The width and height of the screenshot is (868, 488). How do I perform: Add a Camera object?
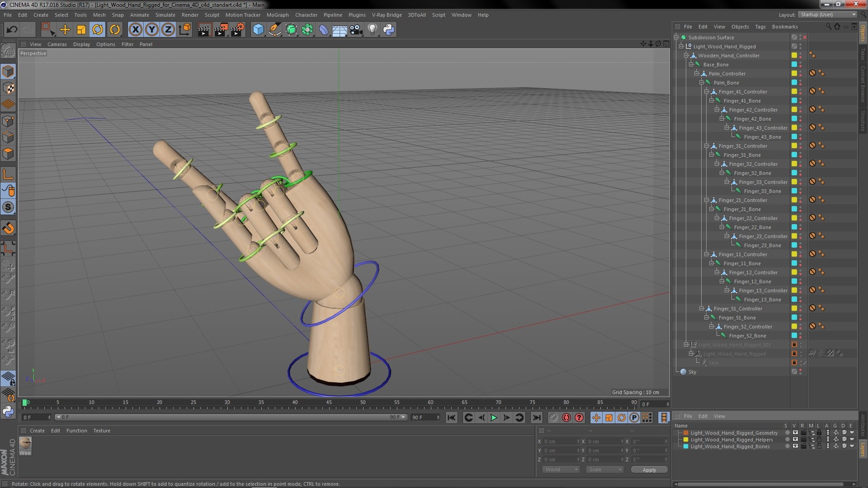[356, 30]
